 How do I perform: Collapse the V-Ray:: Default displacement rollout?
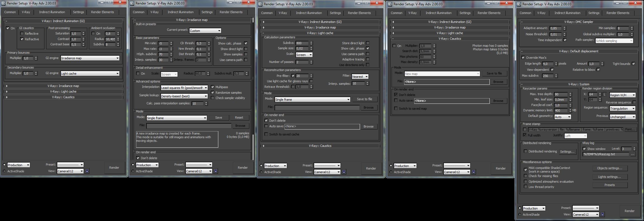pyautogui.click(x=579, y=51)
